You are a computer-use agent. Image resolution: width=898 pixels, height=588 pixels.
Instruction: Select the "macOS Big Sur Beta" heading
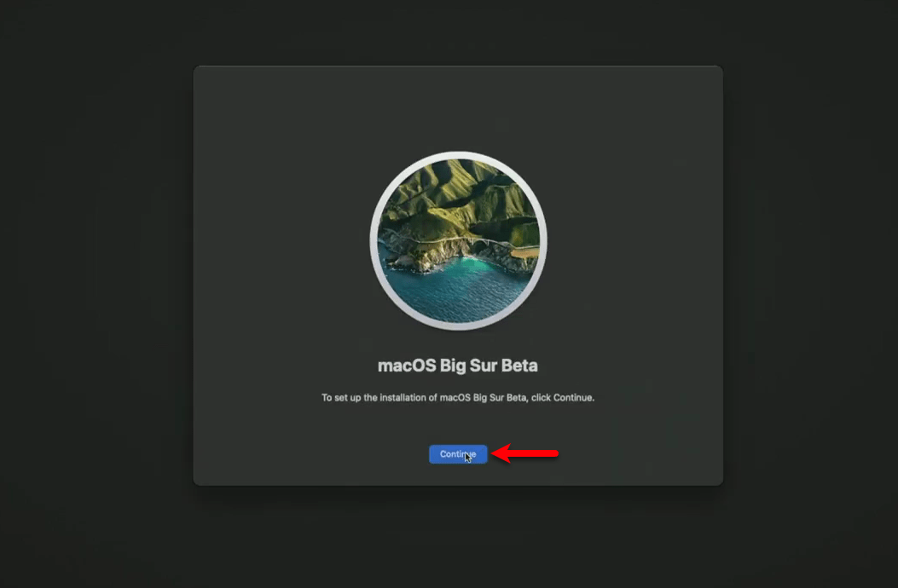[458, 366]
